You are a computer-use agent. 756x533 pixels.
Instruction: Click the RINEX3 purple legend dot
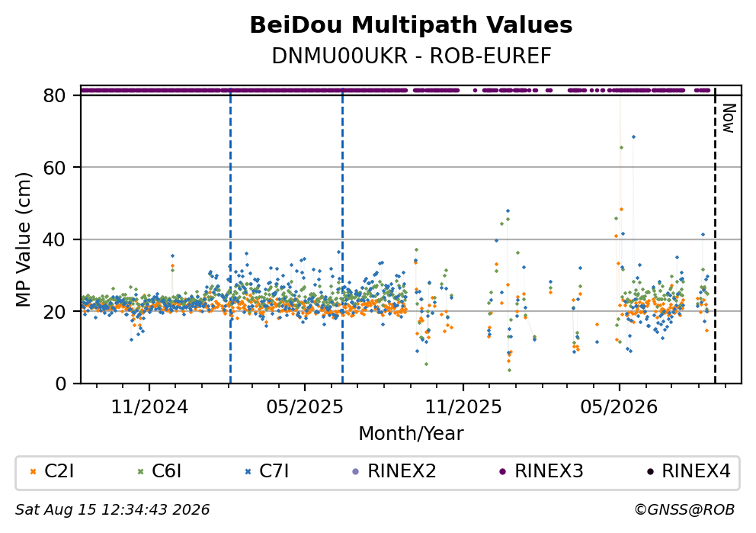pos(503,472)
